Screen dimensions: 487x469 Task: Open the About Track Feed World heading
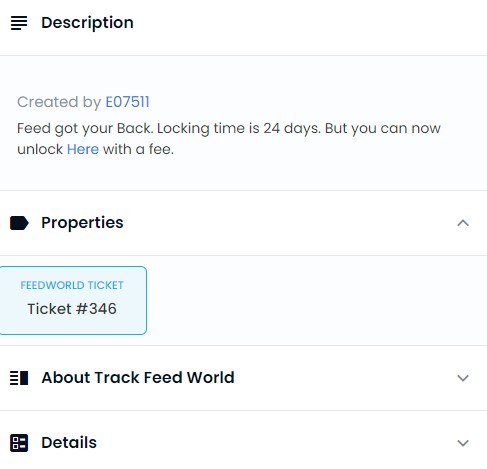pos(138,378)
